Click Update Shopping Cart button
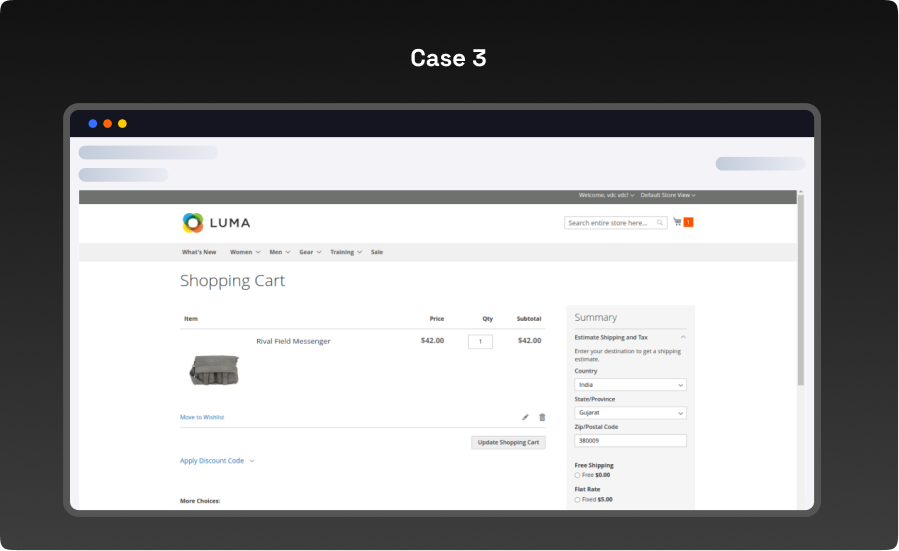 pos(508,442)
